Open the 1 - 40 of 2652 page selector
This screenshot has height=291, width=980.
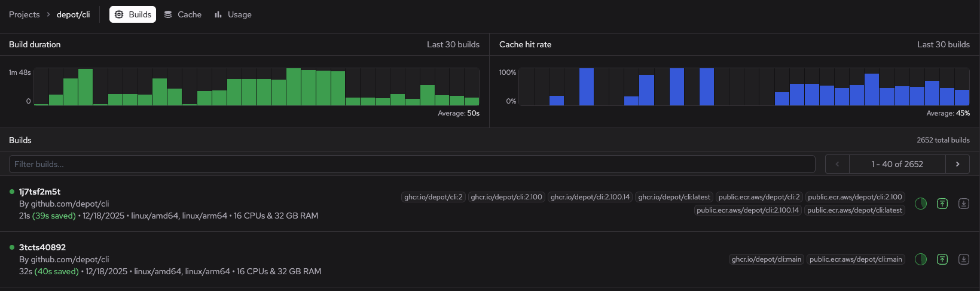[x=897, y=164]
